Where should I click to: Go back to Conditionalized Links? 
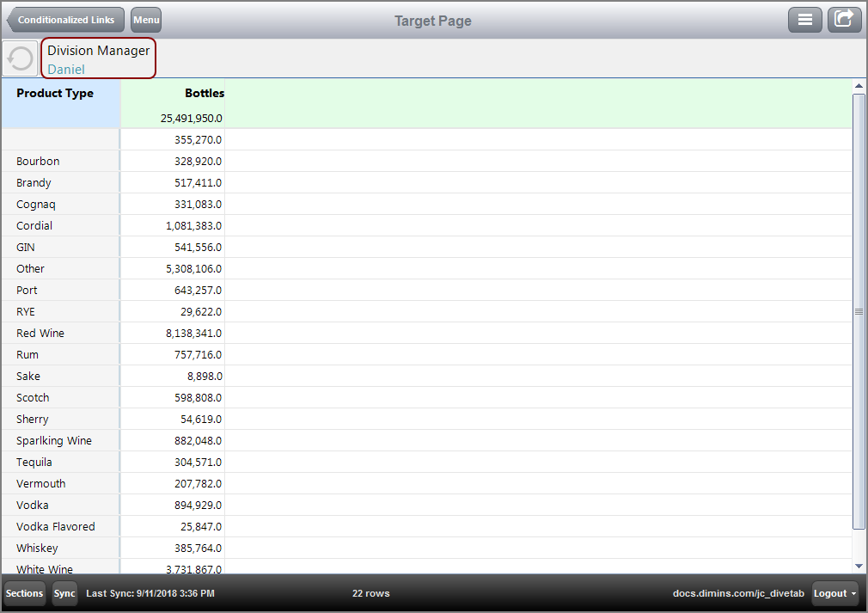65,20
